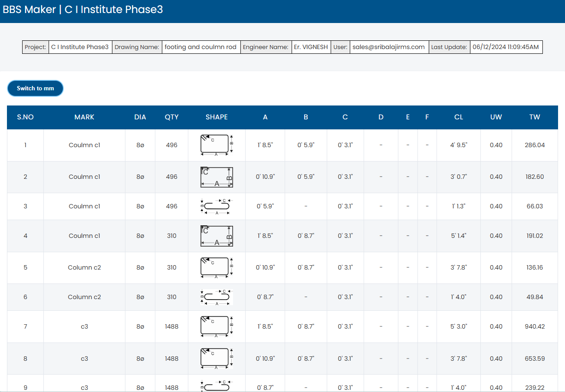The height and width of the screenshot is (392, 565).
Task: Click the stirrup shape icon in row 5
Action: (217, 268)
